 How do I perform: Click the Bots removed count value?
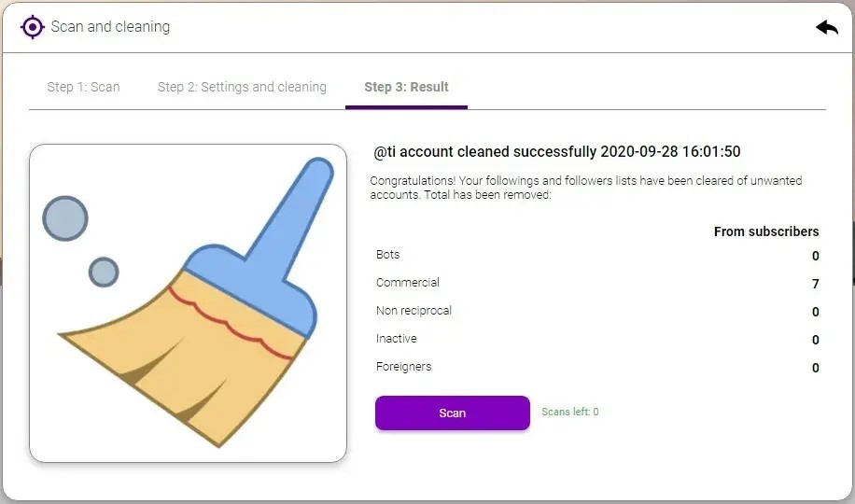pos(815,256)
